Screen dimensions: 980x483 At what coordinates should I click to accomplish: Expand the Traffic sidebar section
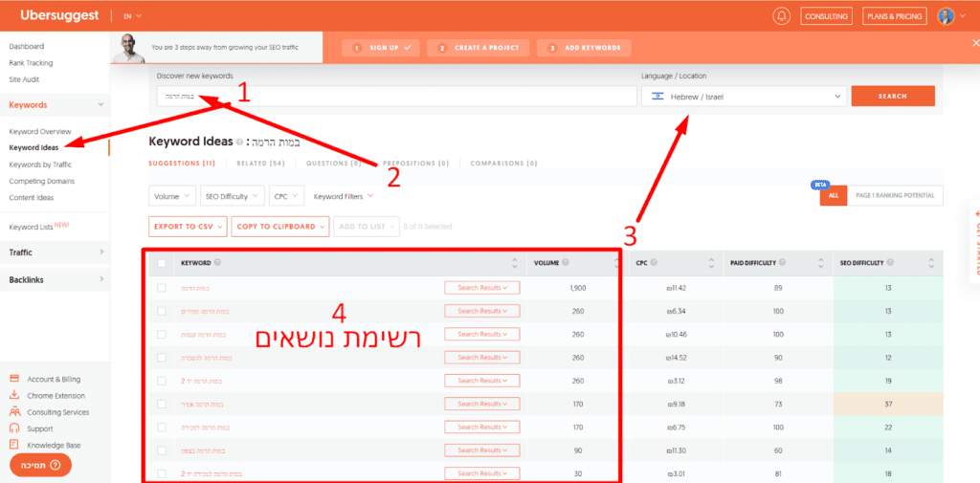point(55,252)
